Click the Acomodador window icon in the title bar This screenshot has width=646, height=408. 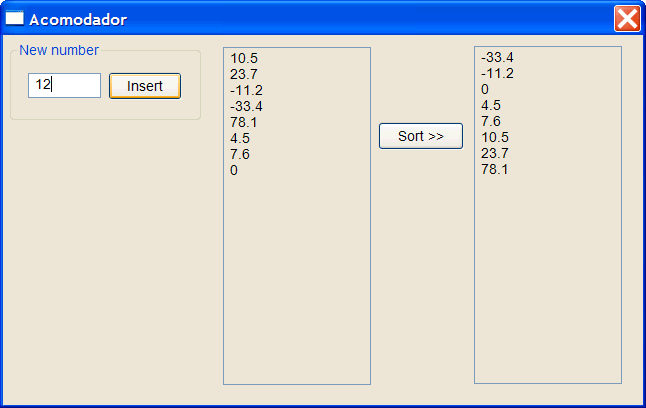[x=14, y=19]
